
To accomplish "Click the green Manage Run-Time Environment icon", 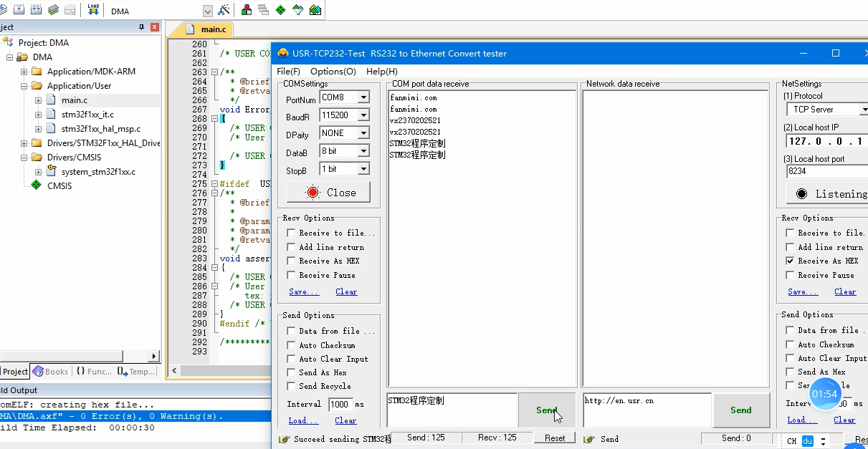I will click(x=280, y=10).
